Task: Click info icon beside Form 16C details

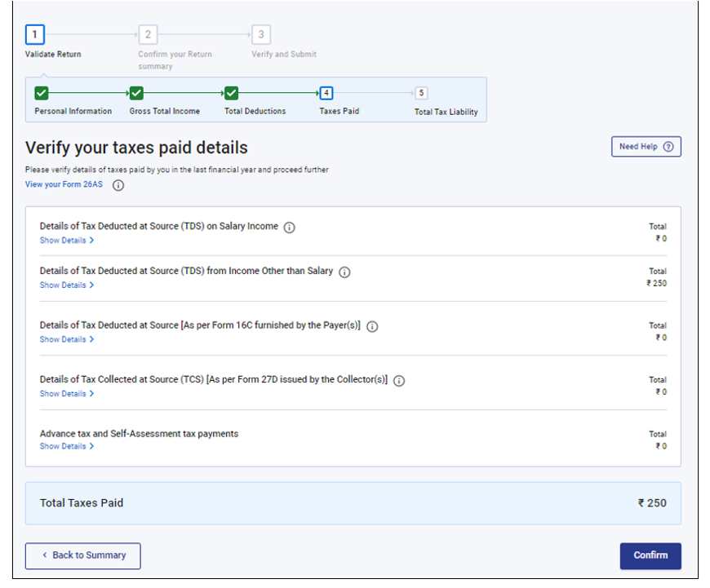Action: click(372, 326)
